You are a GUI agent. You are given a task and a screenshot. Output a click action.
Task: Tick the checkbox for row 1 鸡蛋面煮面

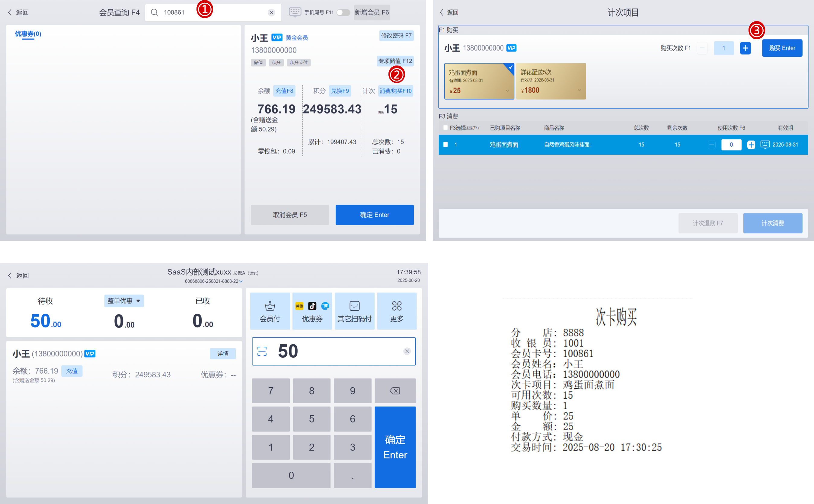(445, 144)
